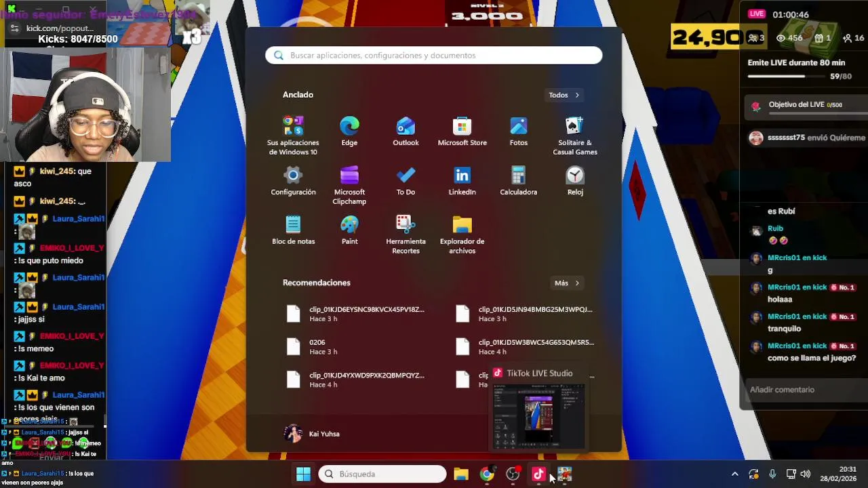Open Solitaire & Casual Games

[574, 136]
